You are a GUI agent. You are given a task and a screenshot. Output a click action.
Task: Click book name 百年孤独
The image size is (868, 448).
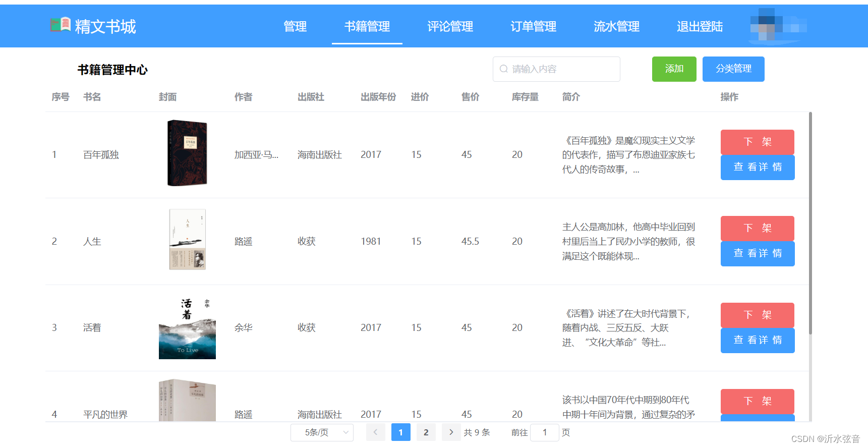[101, 155]
